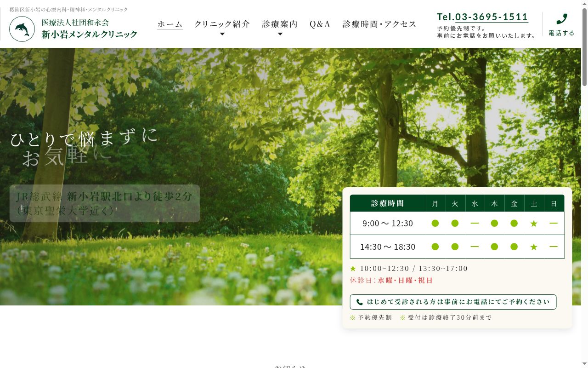Click Friday green dot in 14:30 〜 18:30 row
The image size is (588, 368).
(x=514, y=247)
